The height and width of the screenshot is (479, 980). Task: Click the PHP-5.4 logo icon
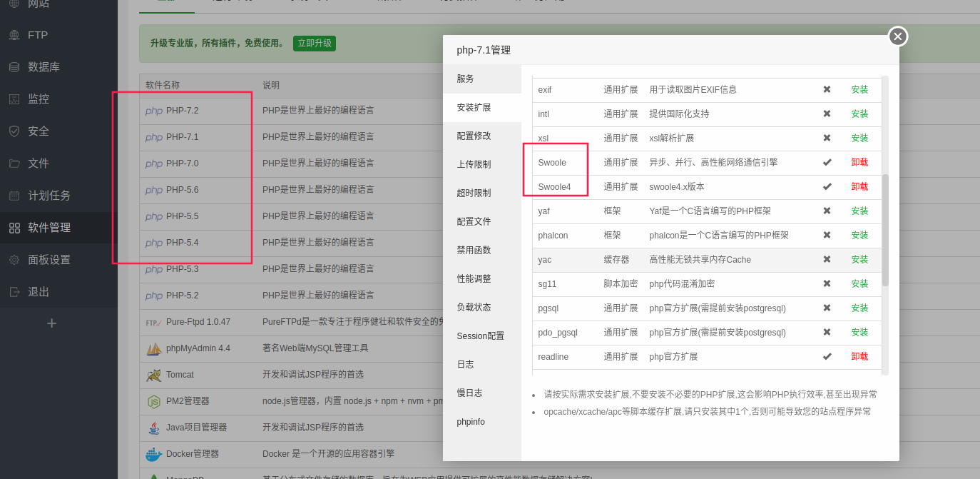coord(154,243)
